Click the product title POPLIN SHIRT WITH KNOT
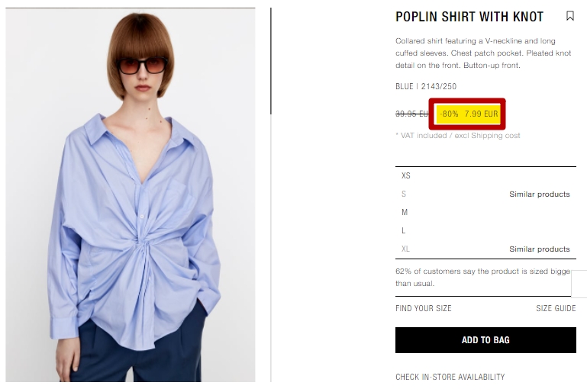The image size is (587, 392). pyautogui.click(x=469, y=17)
